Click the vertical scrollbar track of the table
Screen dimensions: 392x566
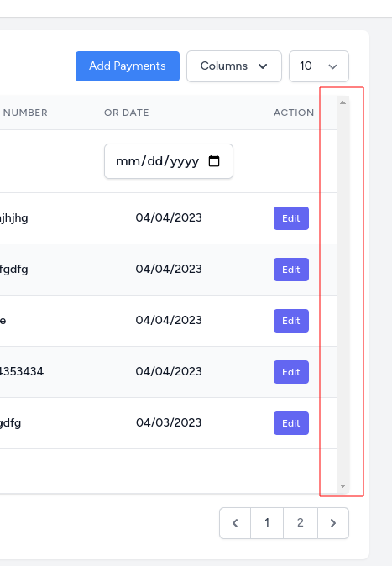coord(343,294)
